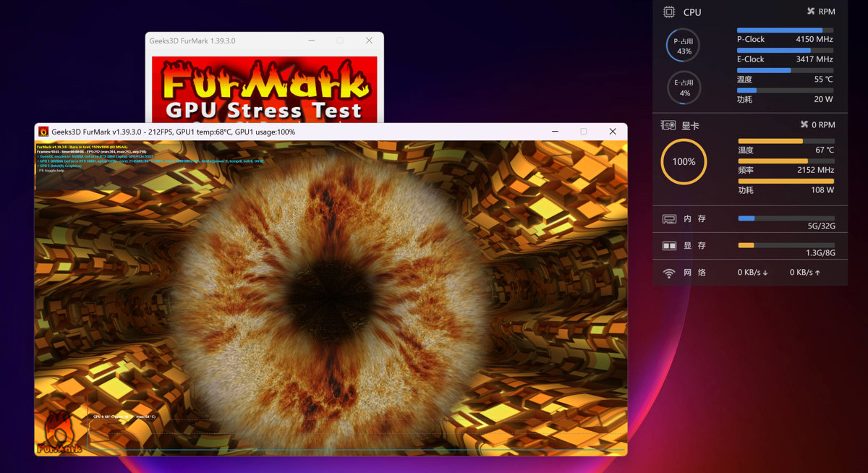Viewport: 868px width, 473px height.
Task: Click the 显存 video memory icon
Action: tap(669, 246)
